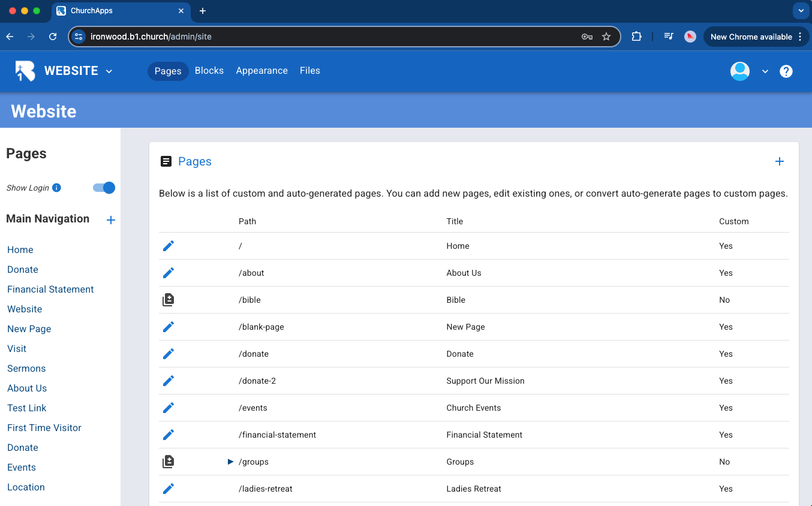This screenshot has width=812, height=506.
Task: Click the user profile avatar
Action: pos(739,71)
